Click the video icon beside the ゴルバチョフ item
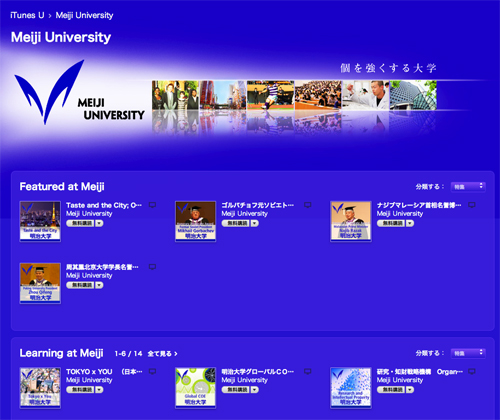500x420 pixels. pos(308,205)
